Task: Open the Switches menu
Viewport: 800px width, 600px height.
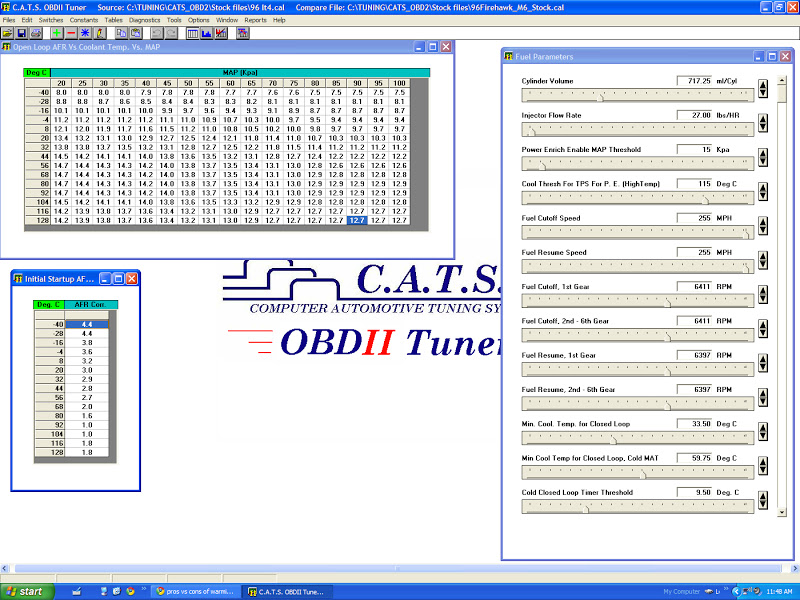Action: pyautogui.click(x=51, y=20)
